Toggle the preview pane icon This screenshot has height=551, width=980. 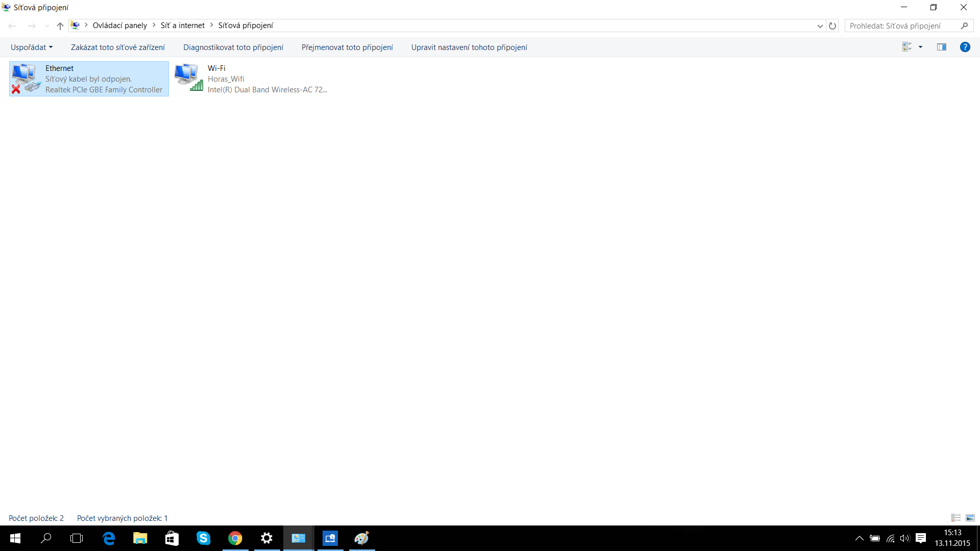click(941, 47)
